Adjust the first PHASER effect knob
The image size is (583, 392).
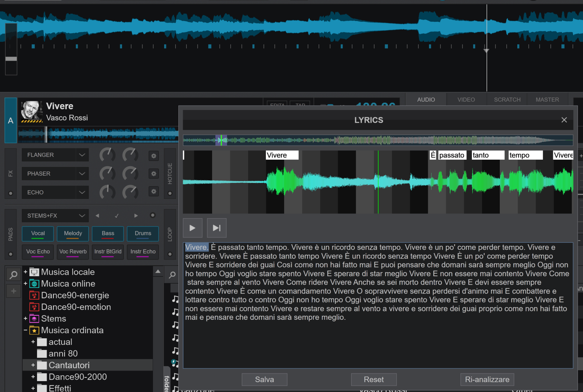pos(107,173)
